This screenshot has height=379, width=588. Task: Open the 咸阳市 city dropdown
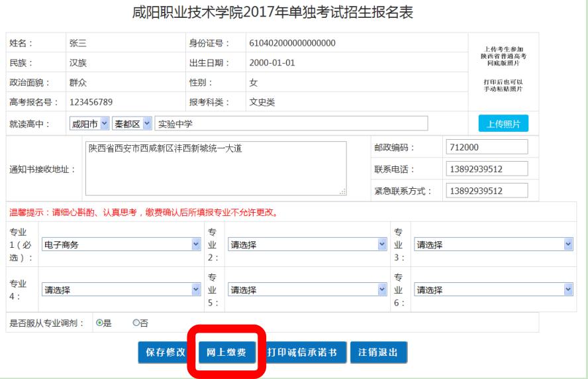89,123
